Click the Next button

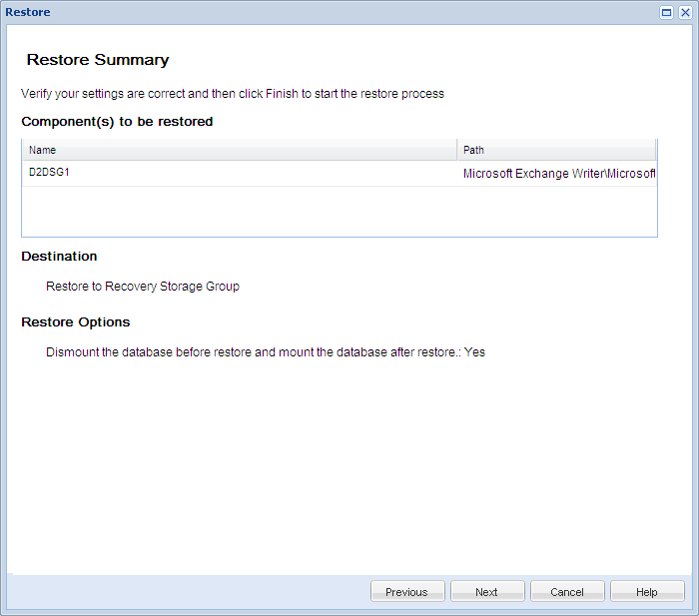(487, 591)
